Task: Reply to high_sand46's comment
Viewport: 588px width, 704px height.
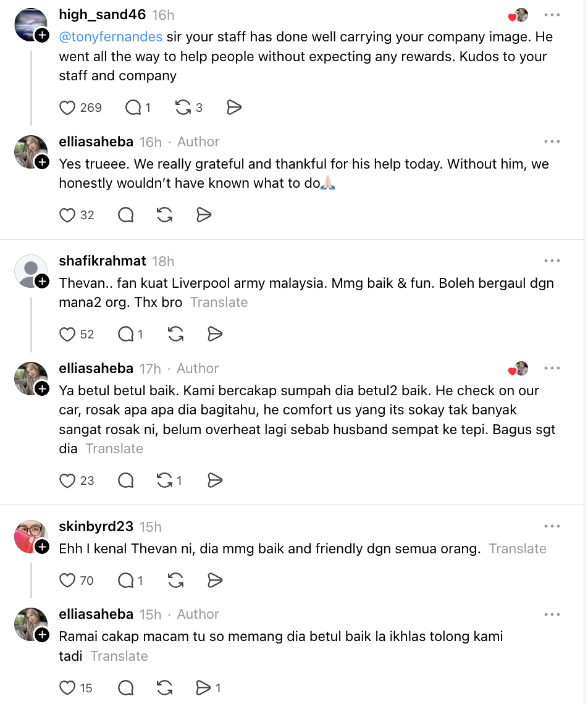Action: (133, 108)
